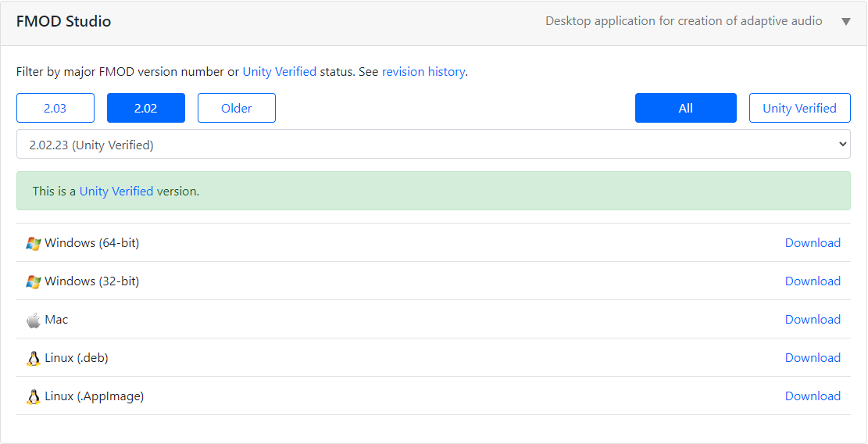
Task: Download the Linux AppImage
Action: 813,396
